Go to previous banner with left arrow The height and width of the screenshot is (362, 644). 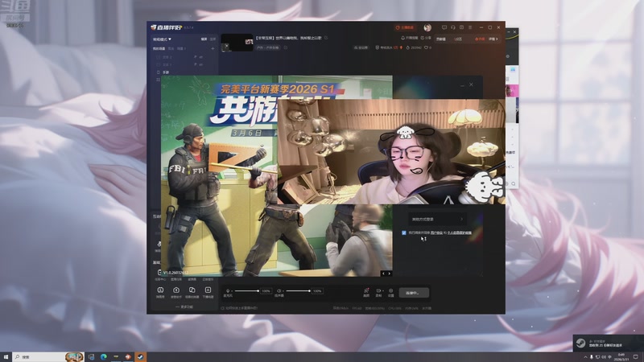point(384,274)
